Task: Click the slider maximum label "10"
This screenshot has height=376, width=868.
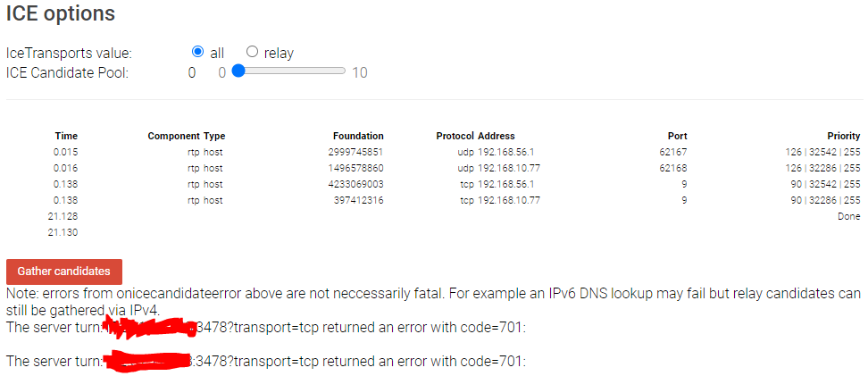Action: coord(359,73)
